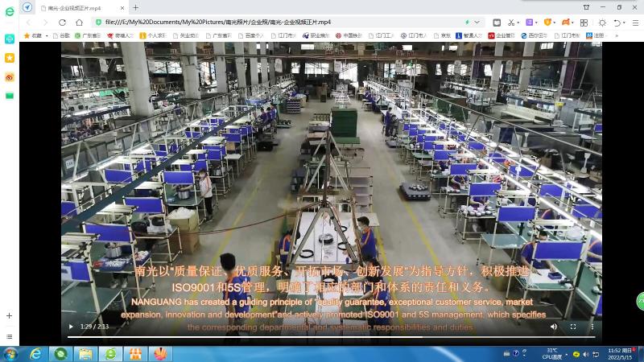Toggle the lightning speed mode icon

coord(467,23)
